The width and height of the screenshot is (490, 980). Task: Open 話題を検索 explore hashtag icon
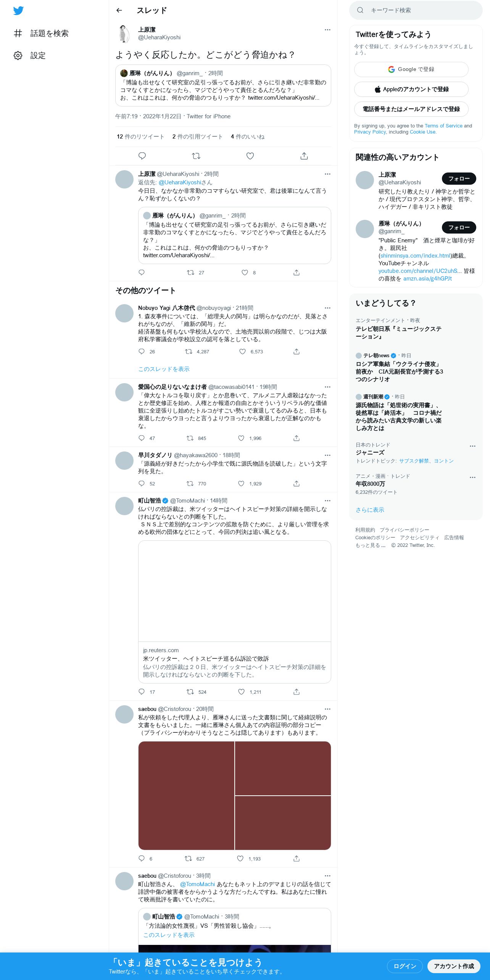pyautogui.click(x=18, y=34)
